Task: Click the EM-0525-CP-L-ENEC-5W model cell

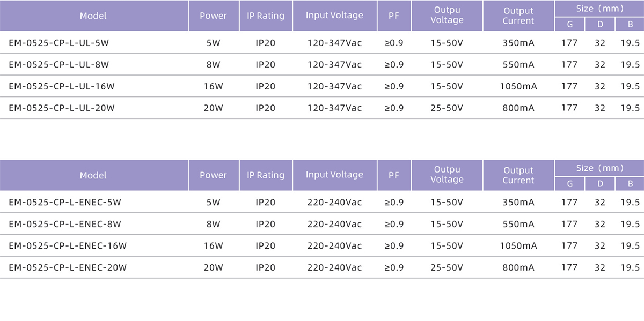Action: point(65,203)
